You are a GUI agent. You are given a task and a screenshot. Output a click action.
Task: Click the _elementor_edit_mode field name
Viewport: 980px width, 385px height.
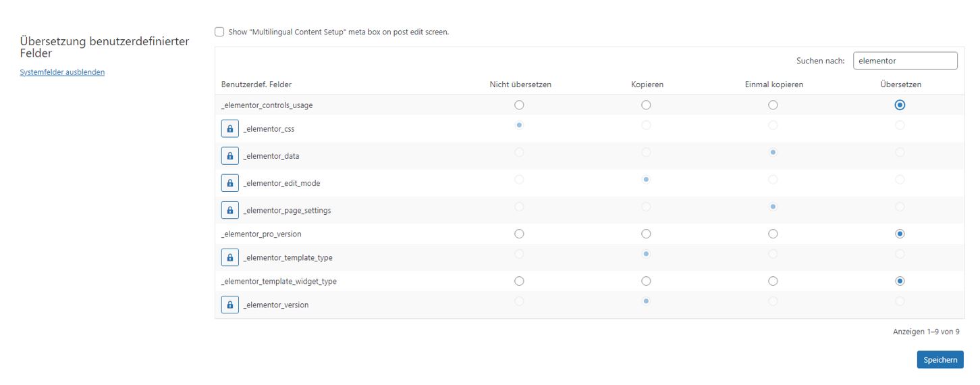point(281,183)
